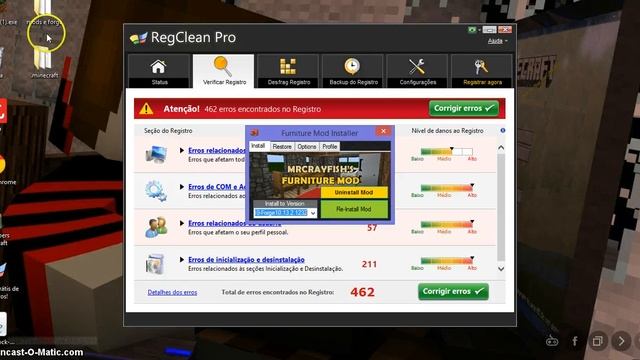The image size is (640, 360).
Task: Expand the Erros relacionados ao sistema row
Action: pos(182,151)
